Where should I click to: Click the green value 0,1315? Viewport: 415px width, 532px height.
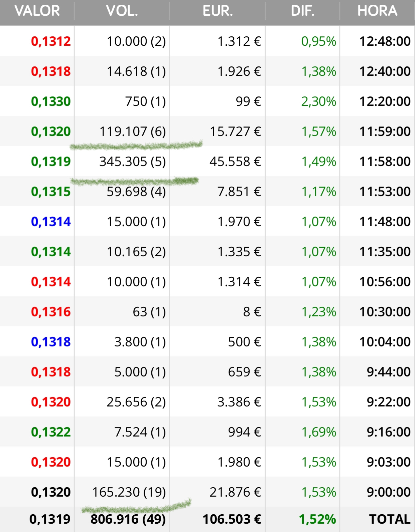click(x=51, y=192)
